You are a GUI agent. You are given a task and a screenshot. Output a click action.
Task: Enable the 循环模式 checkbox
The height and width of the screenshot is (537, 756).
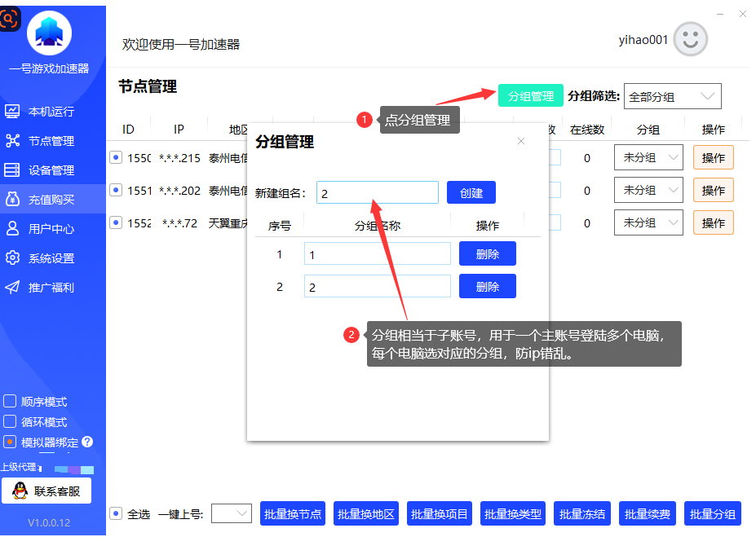10,422
